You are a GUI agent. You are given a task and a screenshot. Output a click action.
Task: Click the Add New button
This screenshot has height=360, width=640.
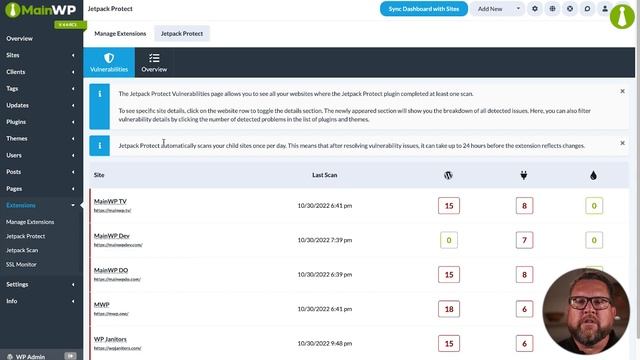click(491, 9)
